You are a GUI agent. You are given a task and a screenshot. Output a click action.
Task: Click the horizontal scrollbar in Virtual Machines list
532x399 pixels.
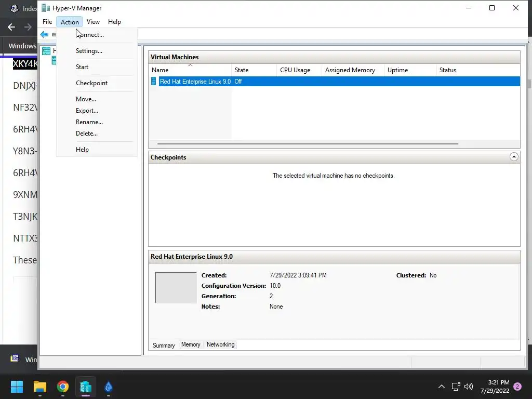click(x=308, y=144)
